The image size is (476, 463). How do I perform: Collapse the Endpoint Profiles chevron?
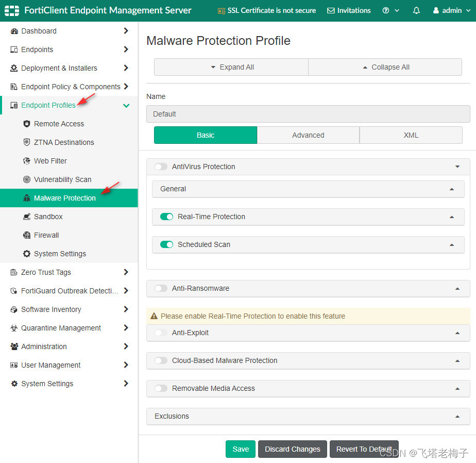click(126, 105)
